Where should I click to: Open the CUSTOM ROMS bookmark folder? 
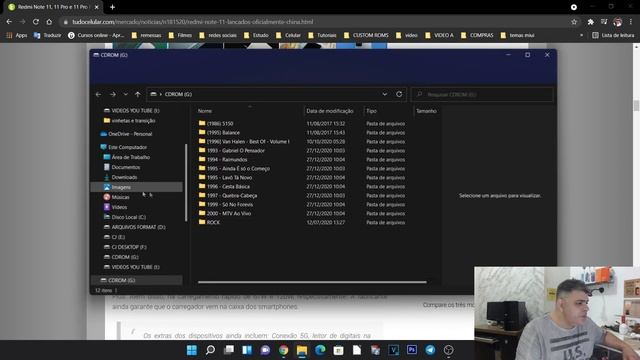tap(366, 35)
